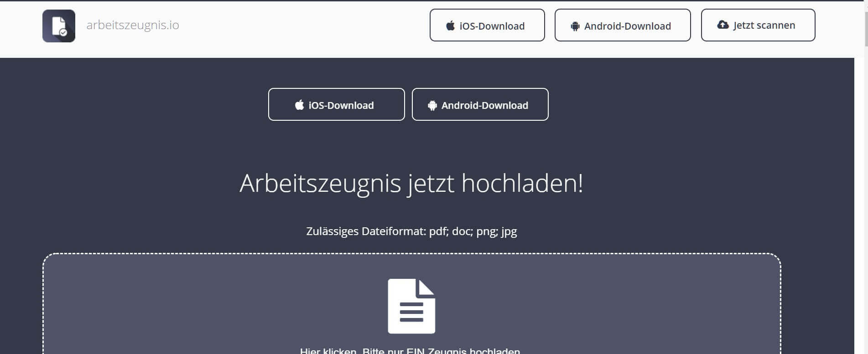Click the Apple icon in the header iOS button
This screenshot has height=354, width=868.
click(x=450, y=26)
